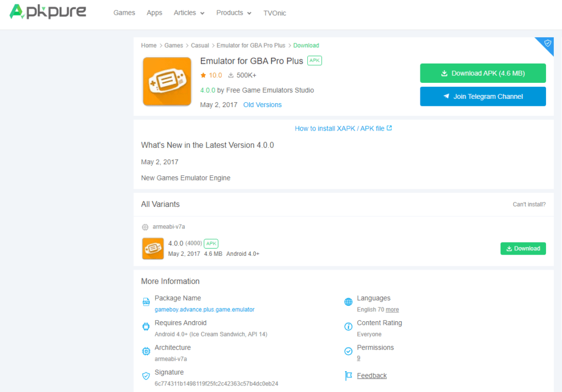This screenshot has width=562, height=392.
Task: Expand languages with the more link
Action: tap(392, 310)
